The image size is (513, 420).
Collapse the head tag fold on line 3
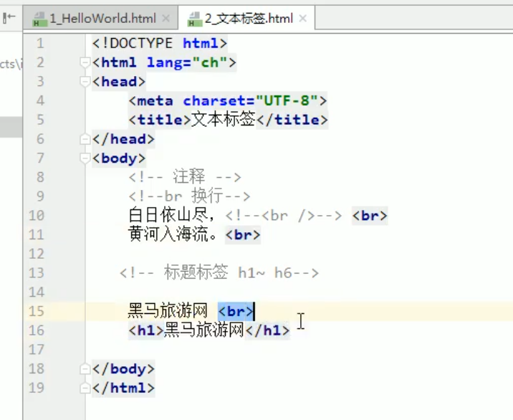tap(85, 82)
